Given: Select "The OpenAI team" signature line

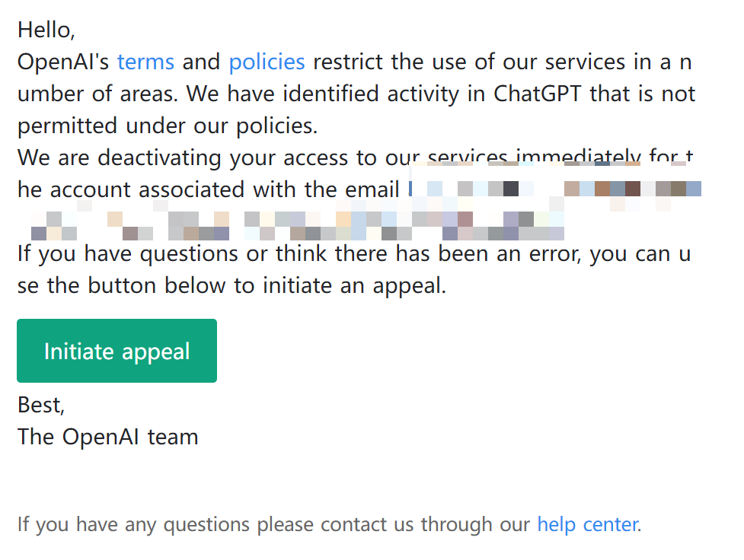Looking at the screenshot, I should click(107, 437).
